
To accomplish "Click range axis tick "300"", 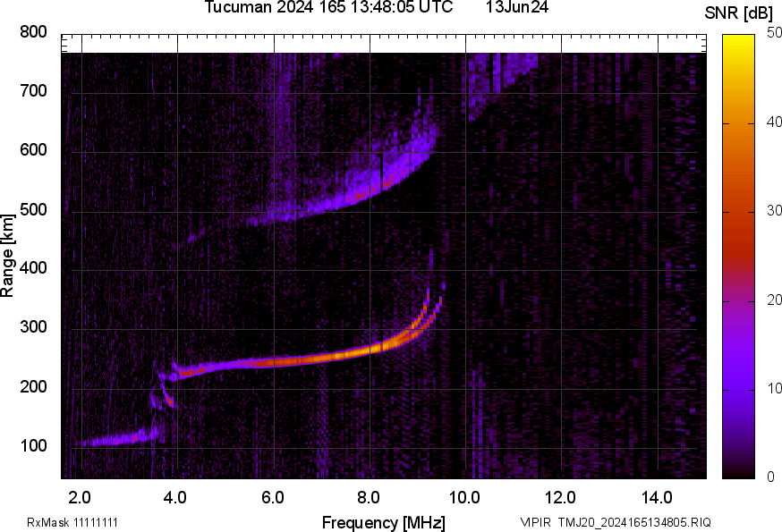I will [33, 327].
